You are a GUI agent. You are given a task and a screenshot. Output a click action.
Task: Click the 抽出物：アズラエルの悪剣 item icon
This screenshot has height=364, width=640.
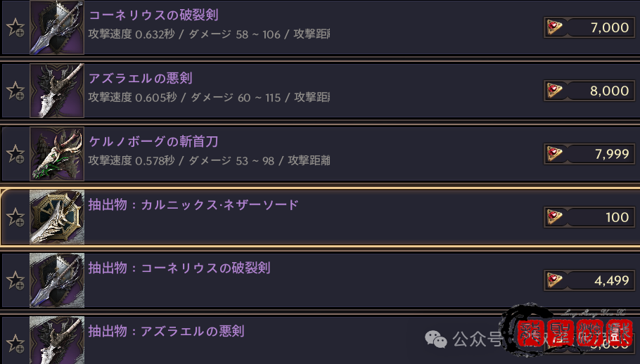57,340
